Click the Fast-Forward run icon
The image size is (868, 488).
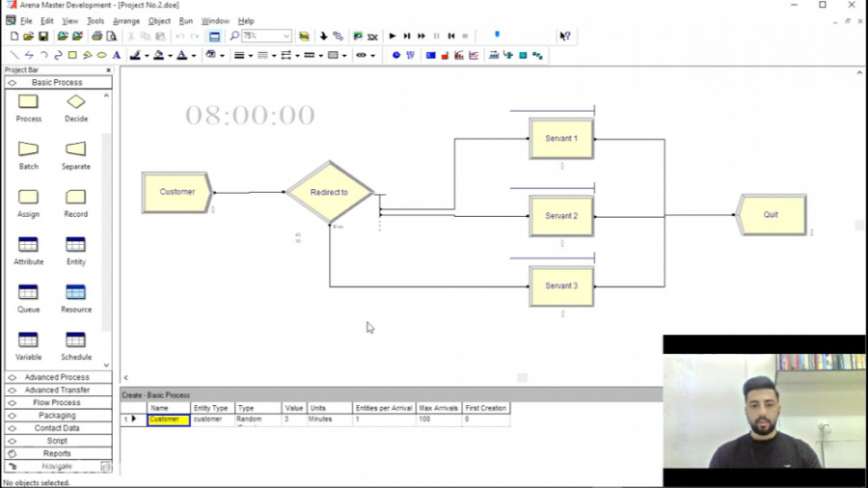pyautogui.click(x=421, y=36)
